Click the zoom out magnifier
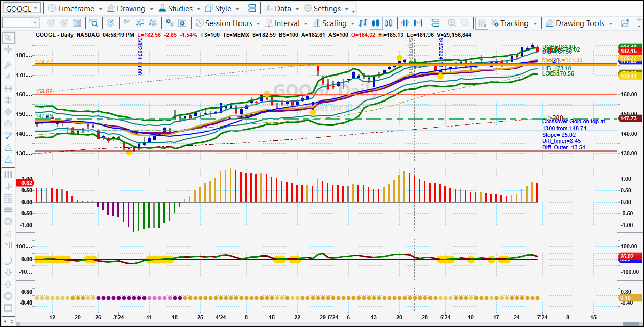The width and height of the screenshot is (644, 327). click(465, 23)
